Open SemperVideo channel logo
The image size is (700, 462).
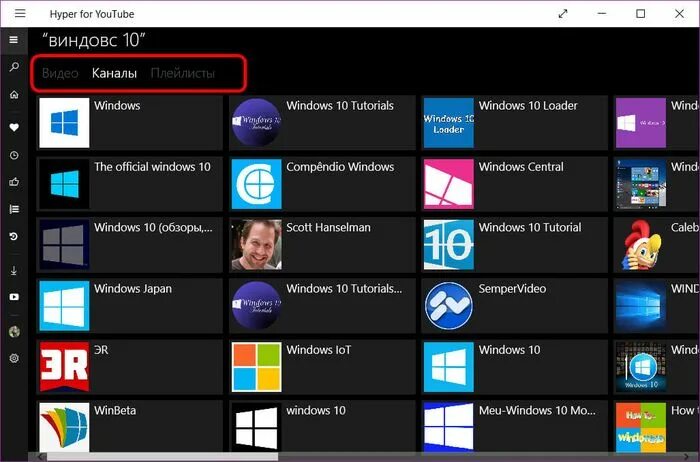(449, 306)
